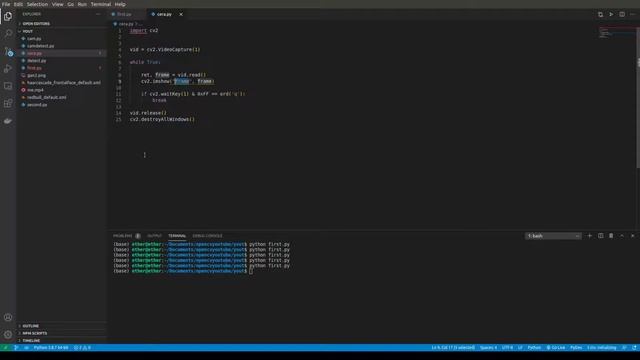
Task: Select the Terminal panel tab
Action: click(177, 236)
